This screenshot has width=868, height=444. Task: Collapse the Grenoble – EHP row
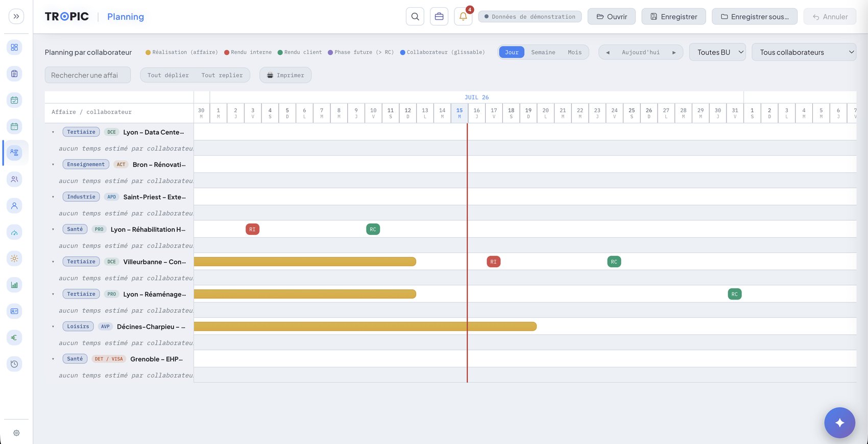click(x=53, y=359)
